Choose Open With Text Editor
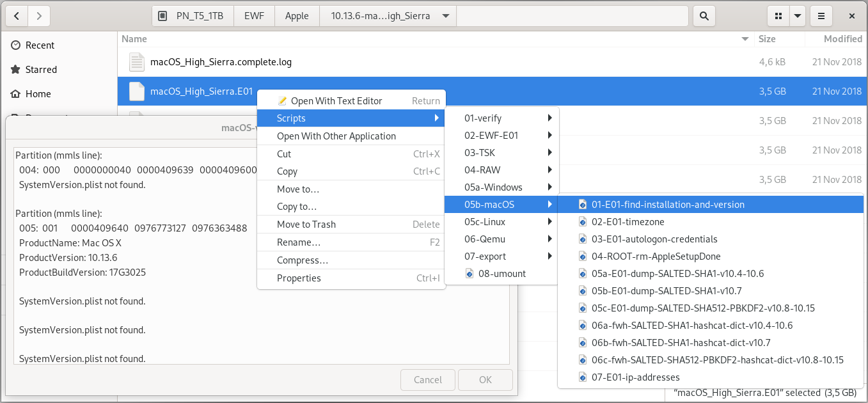Screen dimensions: 868x403 351,100
